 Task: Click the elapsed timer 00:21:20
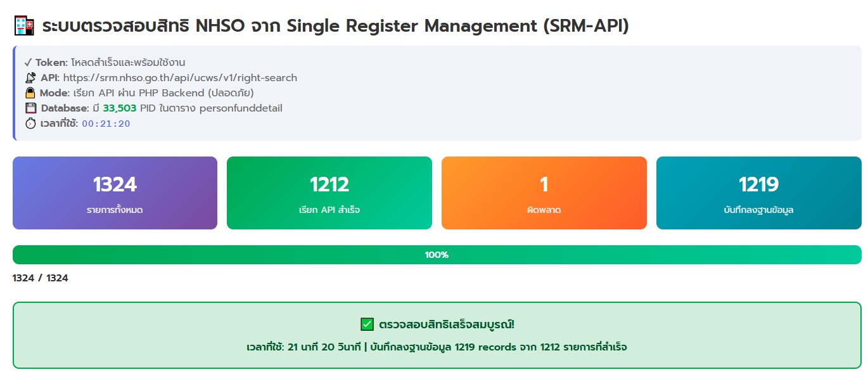coord(106,124)
